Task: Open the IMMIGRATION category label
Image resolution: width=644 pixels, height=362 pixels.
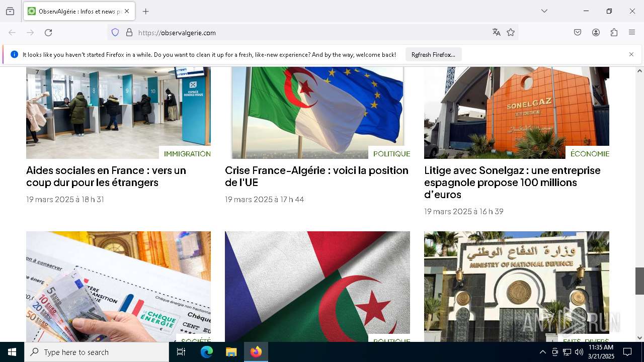Action: coord(187,154)
